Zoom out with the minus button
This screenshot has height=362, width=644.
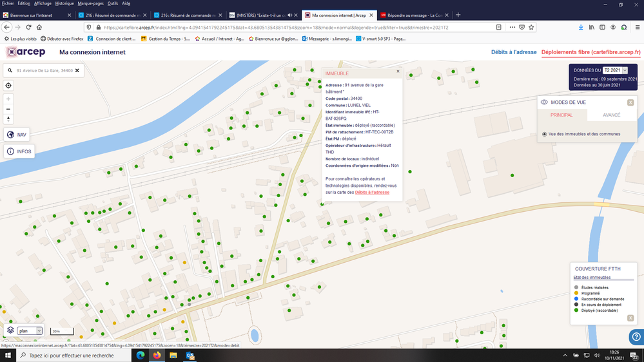(8, 109)
